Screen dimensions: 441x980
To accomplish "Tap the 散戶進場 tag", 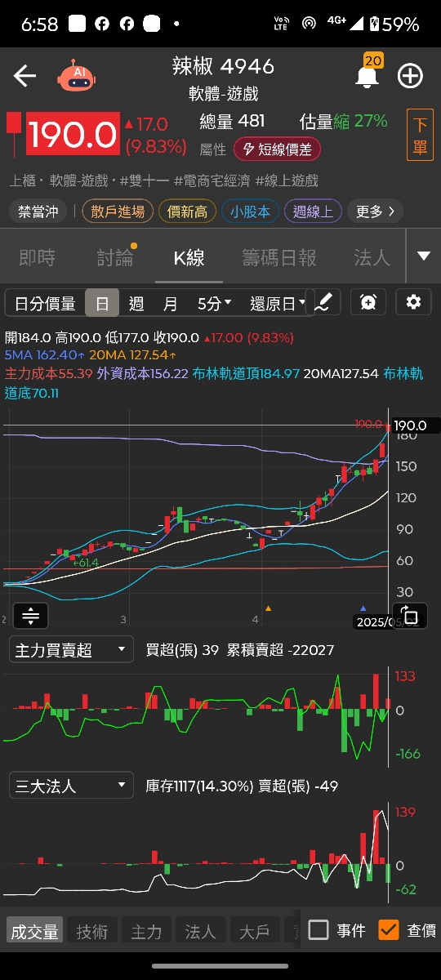I will [x=118, y=212].
